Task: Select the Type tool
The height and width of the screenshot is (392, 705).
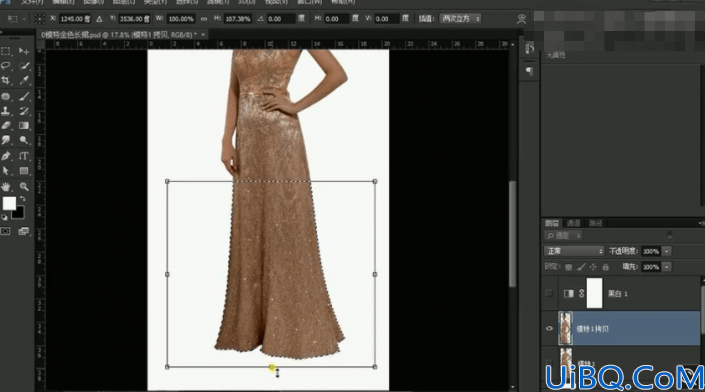Action: pos(24,156)
